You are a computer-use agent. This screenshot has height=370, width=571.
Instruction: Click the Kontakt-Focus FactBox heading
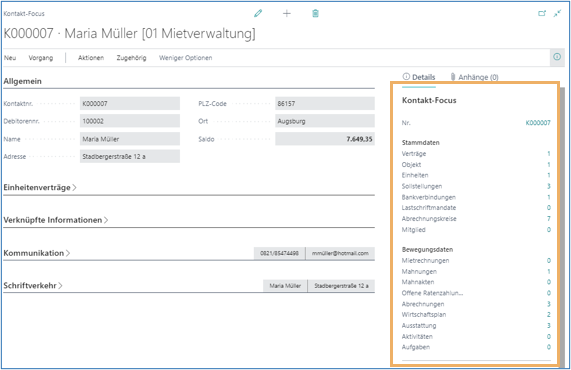point(429,101)
